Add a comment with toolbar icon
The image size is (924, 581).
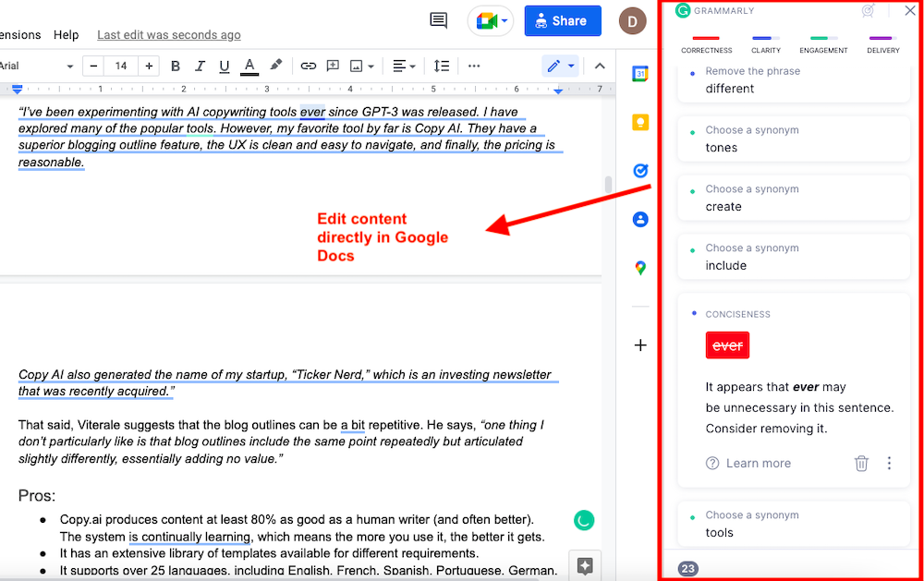point(333,66)
